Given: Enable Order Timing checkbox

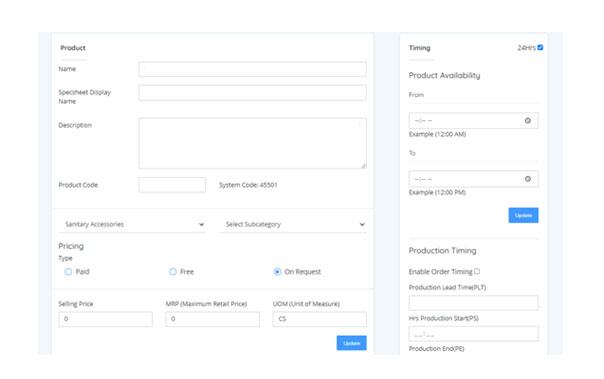Looking at the screenshot, I should [477, 271].
